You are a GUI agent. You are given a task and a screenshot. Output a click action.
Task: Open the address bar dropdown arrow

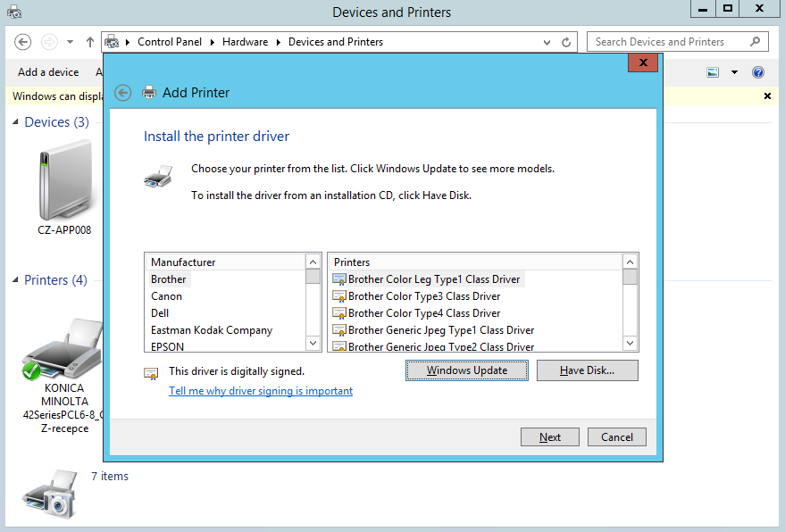(546, 41)
